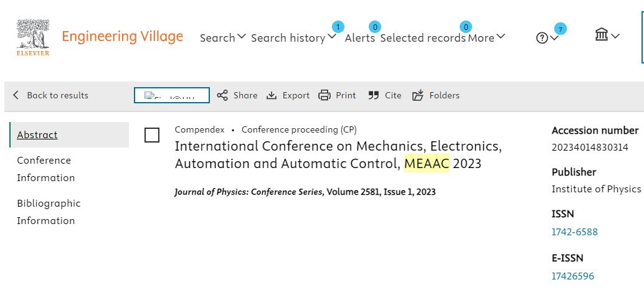644x300 pixels.
Task: Click the Search history badge showing 1
Action: 338,27
